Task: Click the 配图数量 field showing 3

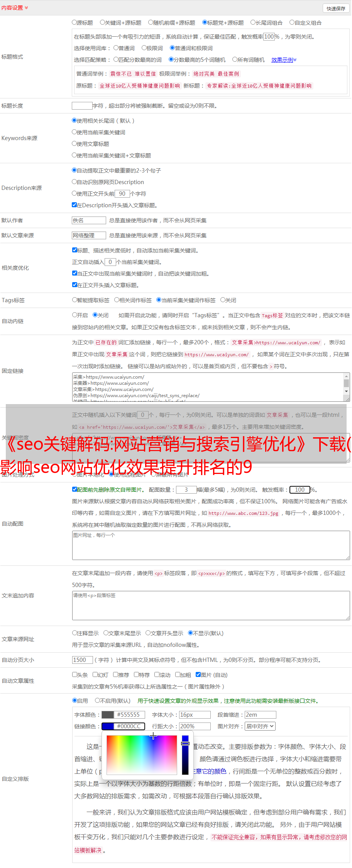Action: coord(186,490)
